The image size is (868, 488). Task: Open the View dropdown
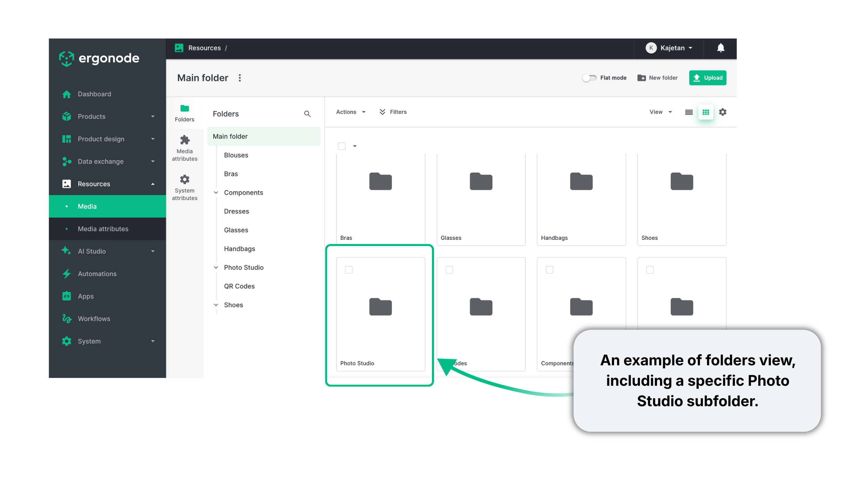click(x=661, y=112)
